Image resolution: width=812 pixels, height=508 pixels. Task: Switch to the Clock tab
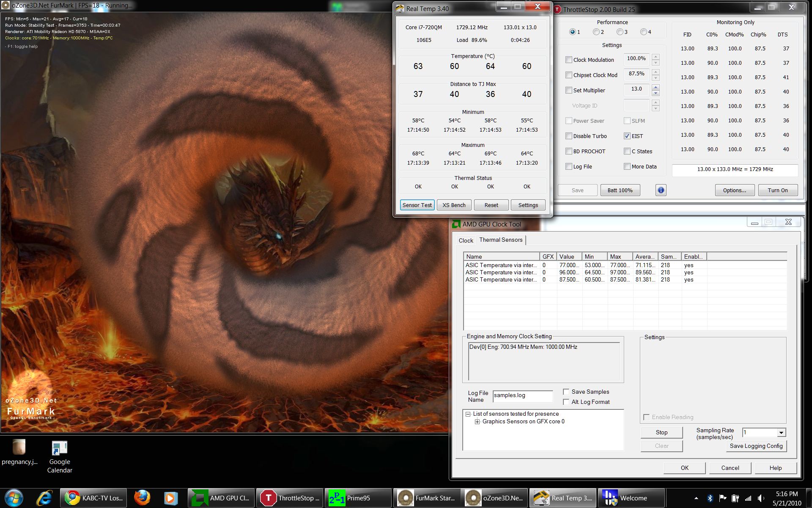(466, 240)
